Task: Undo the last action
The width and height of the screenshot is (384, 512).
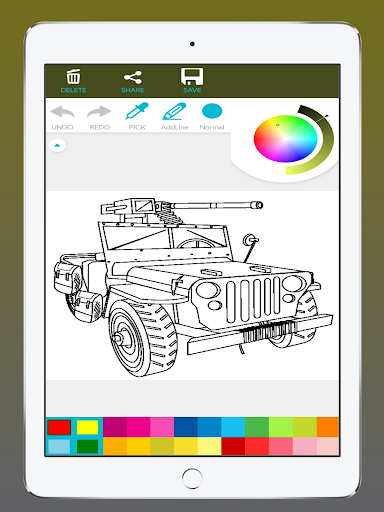Action: [x=62, y=112]
